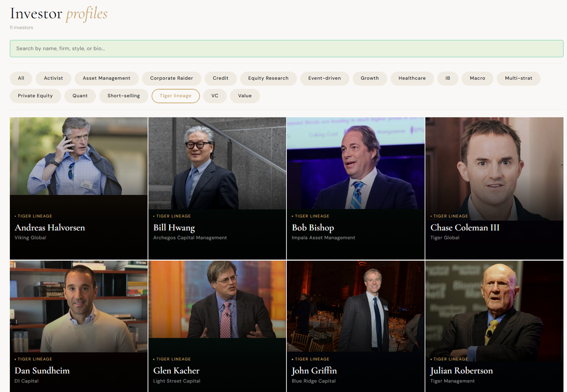Select the IB filter chip
567x392 pixels.
(448, 78)
